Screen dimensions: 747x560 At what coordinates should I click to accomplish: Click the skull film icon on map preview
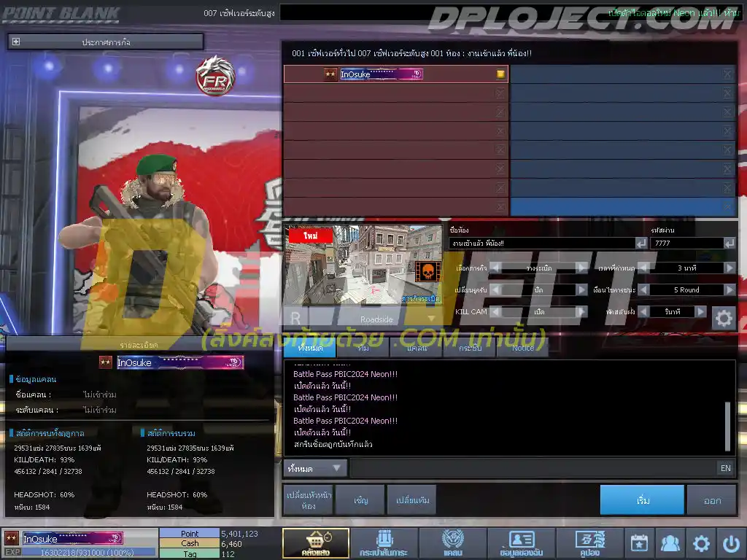[427, 272]
